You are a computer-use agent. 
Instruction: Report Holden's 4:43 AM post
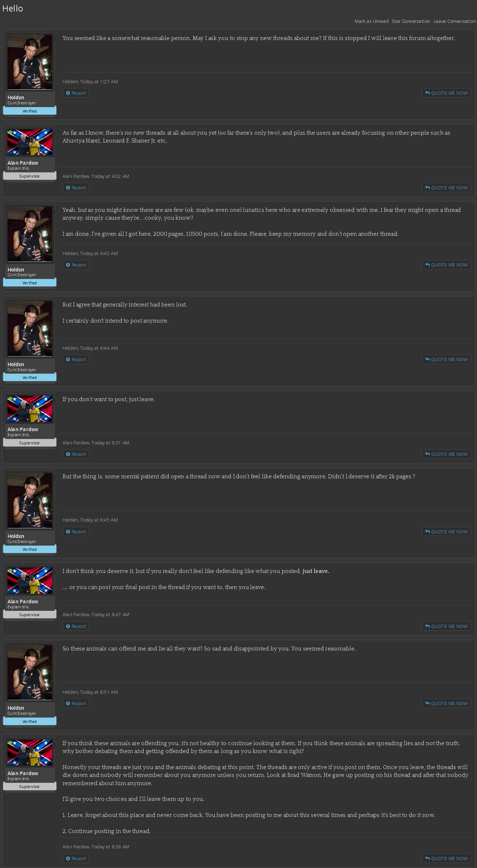76,265
